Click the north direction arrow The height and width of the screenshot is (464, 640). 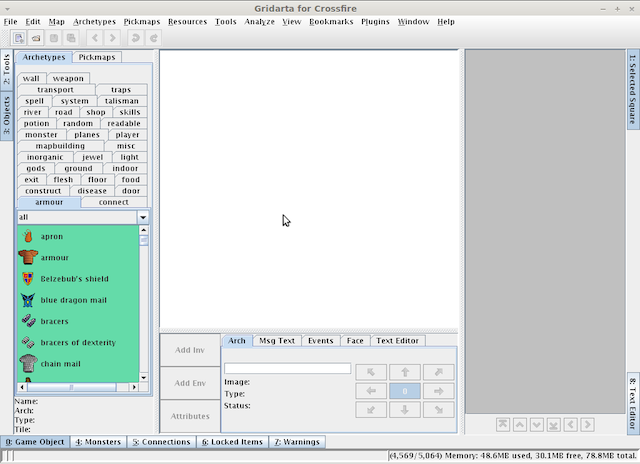[405, 372]
